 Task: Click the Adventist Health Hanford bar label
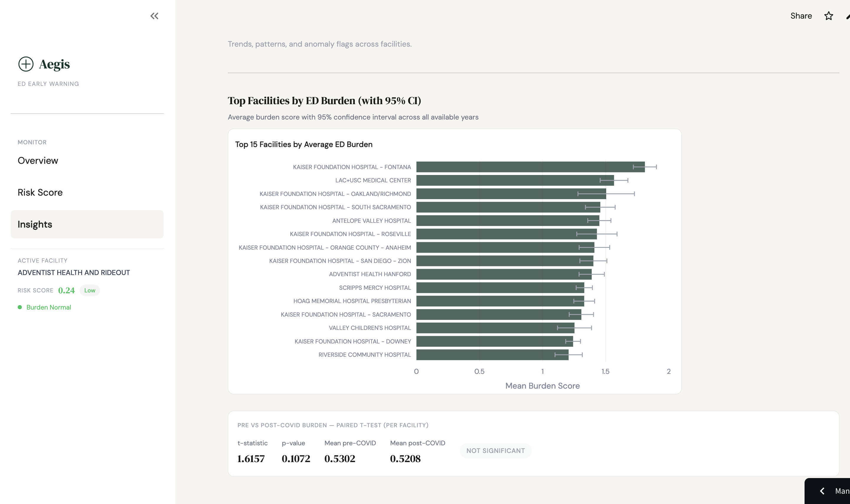[x=370, y=274]
